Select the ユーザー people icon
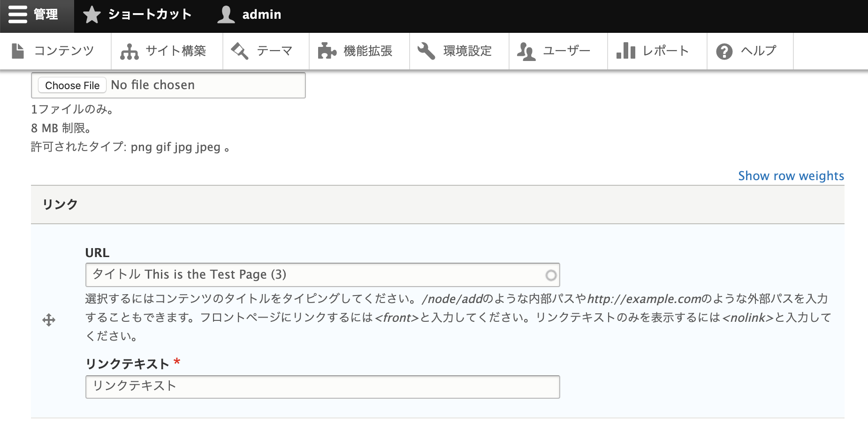868x425 pixels. pos(527,51)
